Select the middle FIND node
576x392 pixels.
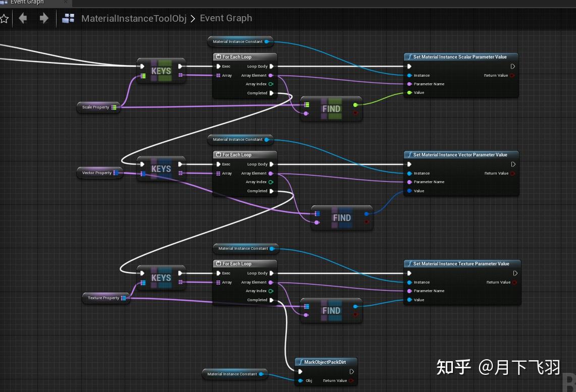pyautogui.click(x=342, y=217)
